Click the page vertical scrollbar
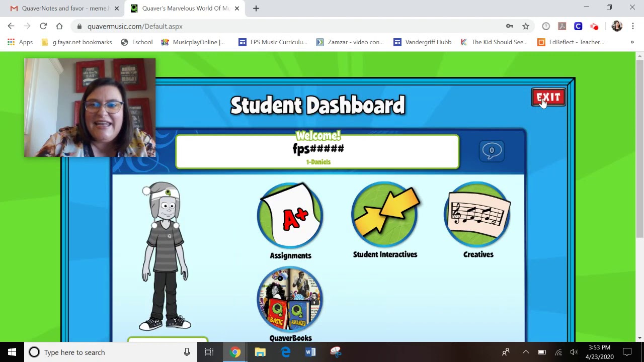The width and height of the screenshot is (644, 362). 639,149
